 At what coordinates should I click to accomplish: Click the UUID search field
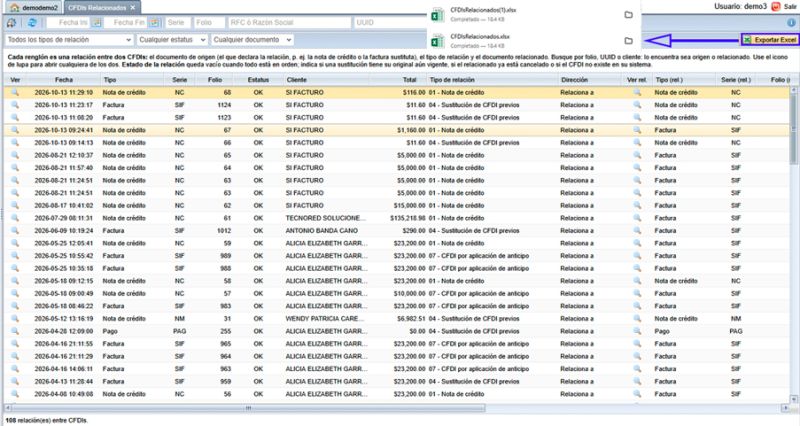[x=389, y=22]
